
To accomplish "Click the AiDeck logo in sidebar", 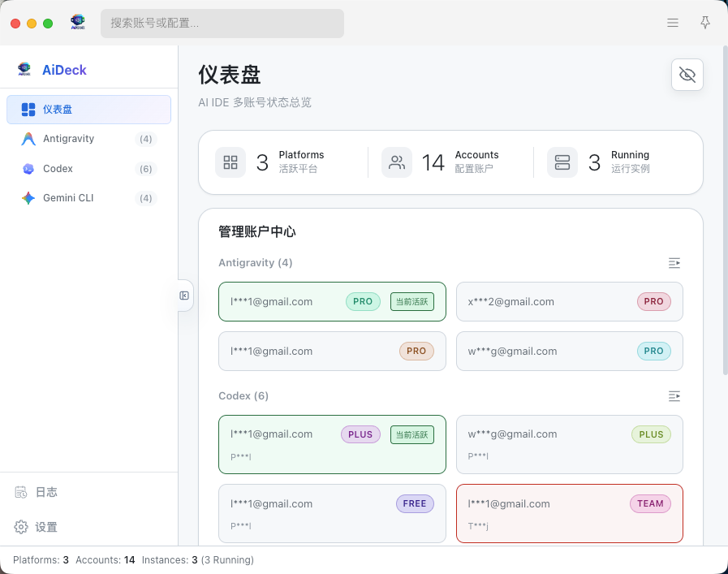I will [x=24, y=70].
